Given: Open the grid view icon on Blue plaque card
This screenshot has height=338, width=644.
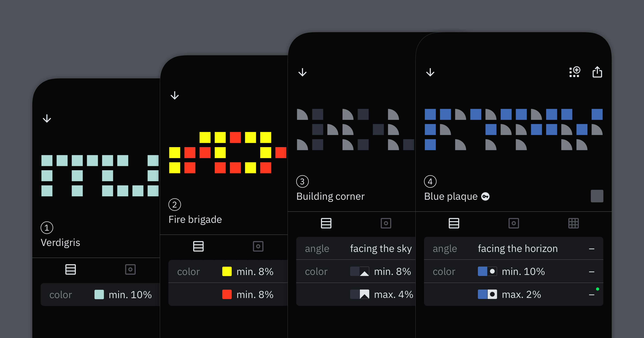Looking at the screenshot, I should tap(574, 223).
